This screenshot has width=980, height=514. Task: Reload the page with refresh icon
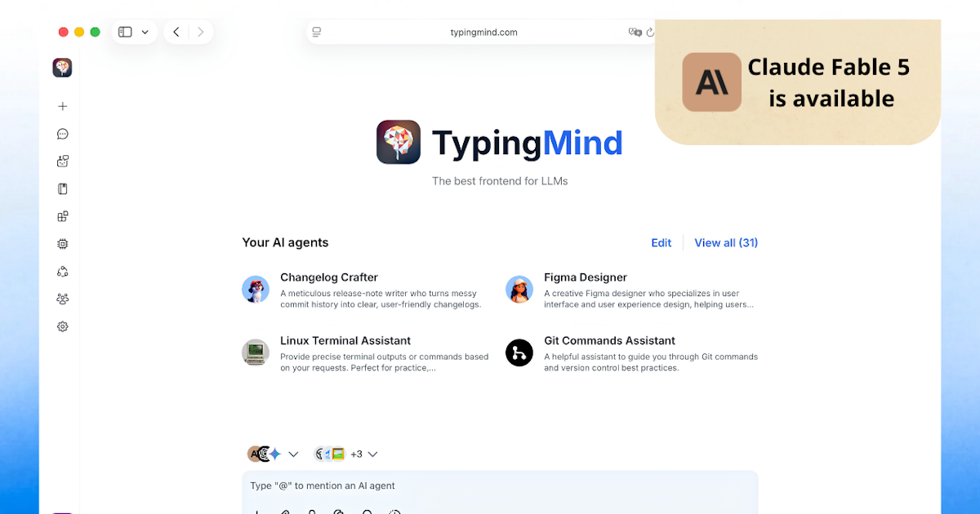pos(650,32)
